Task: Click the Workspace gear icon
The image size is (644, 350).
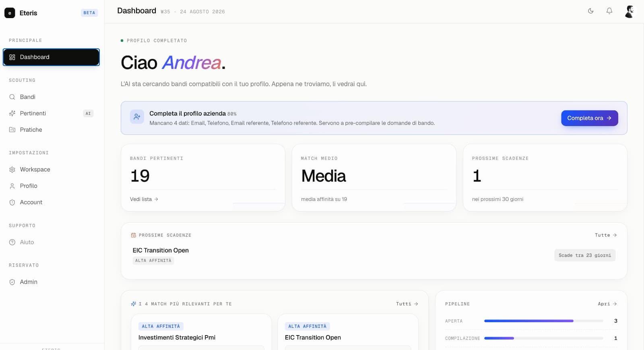Action: 12,170
